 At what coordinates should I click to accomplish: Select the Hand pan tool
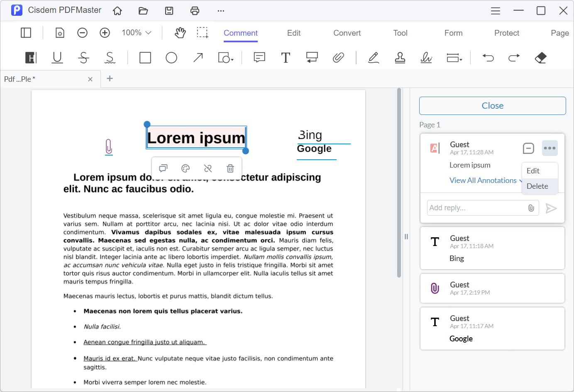[180, 32]
